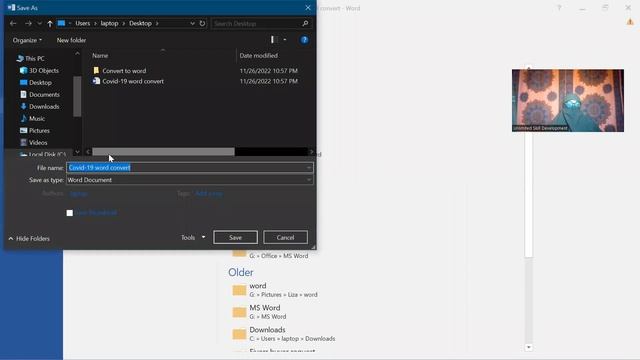640x360 pixels.
Task: Open Music folder in sidebar
Action: coord(37,118)
